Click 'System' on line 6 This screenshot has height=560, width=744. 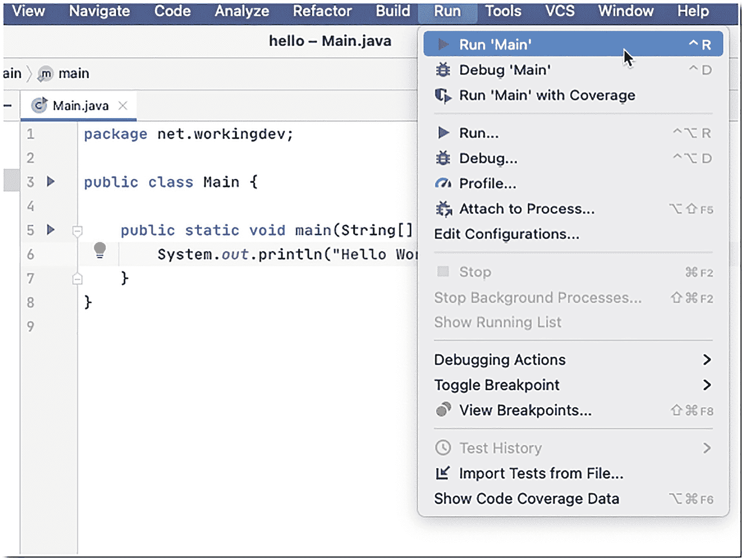(185, 254)
